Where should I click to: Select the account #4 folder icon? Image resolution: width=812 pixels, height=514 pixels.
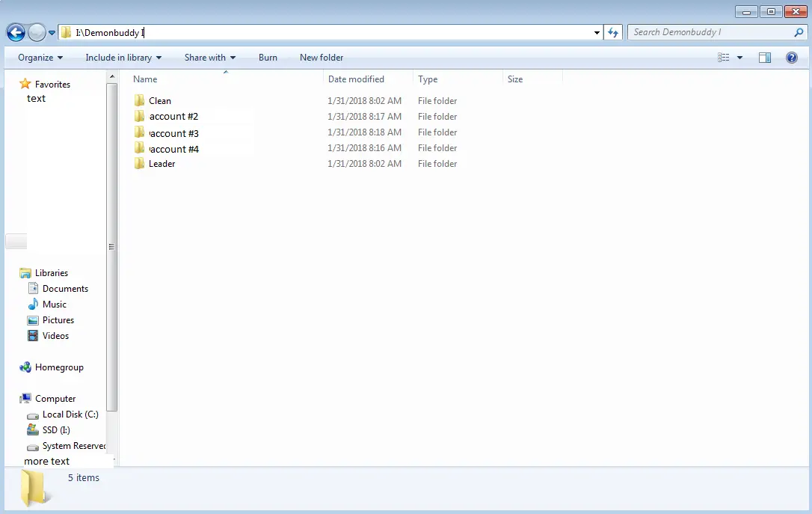[139, 148]
